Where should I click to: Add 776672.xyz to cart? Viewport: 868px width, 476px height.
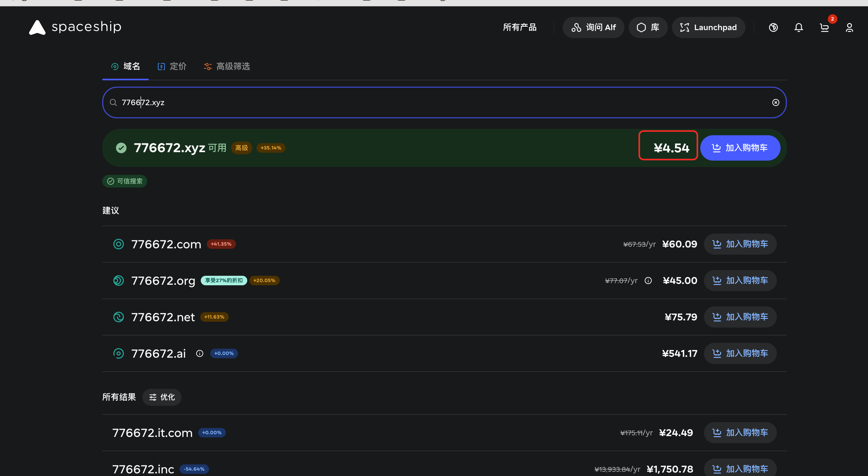pos(740,148)
